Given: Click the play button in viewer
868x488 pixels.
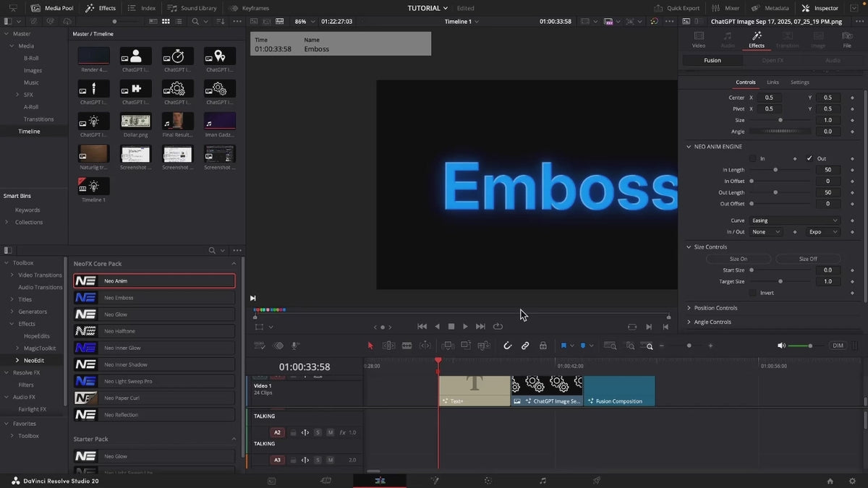Looking at the screenshot, I should pyautogui.click(x=465, y=327).
